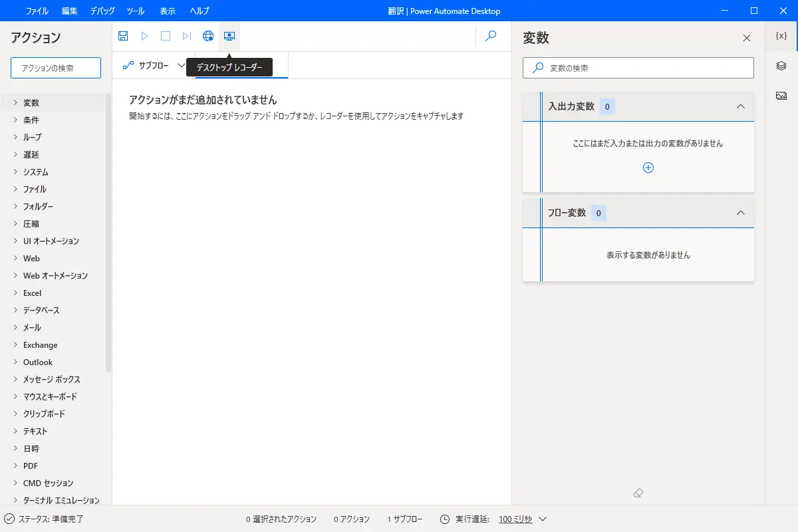
Task: Open the 表示 menu
Action: pyautogui.click(x=168, y=11)
